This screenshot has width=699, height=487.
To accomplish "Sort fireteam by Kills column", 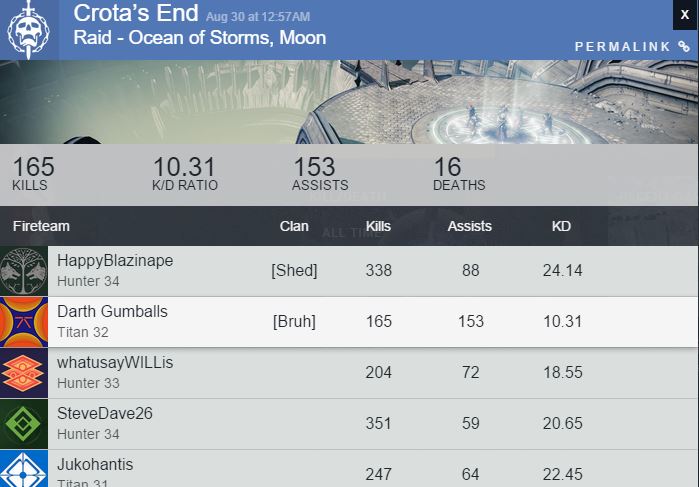I will 378,226.
